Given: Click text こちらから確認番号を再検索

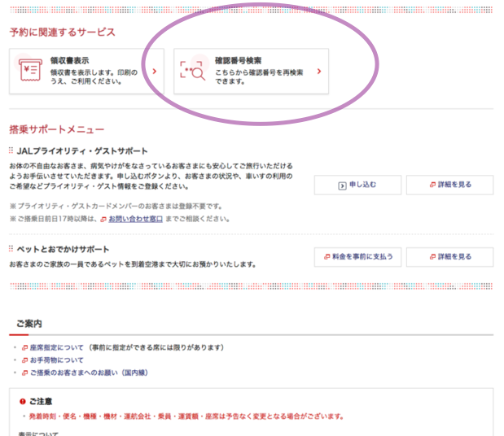Looking at the screenshot, I should 259,72.
